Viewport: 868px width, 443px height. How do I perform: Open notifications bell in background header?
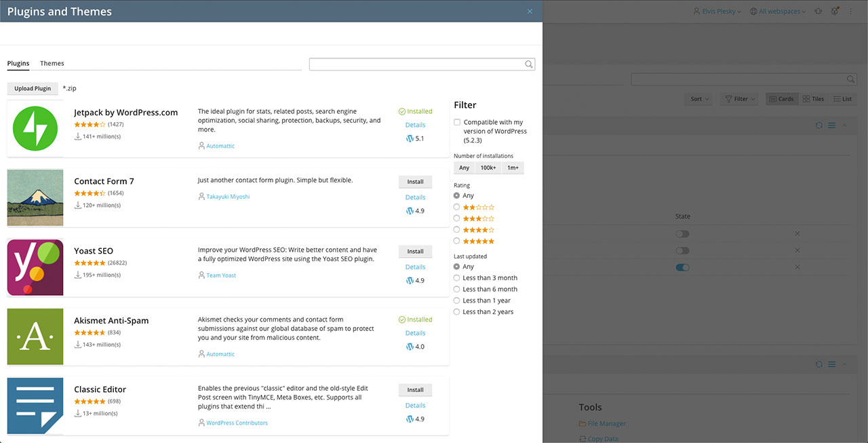(818, 12)
